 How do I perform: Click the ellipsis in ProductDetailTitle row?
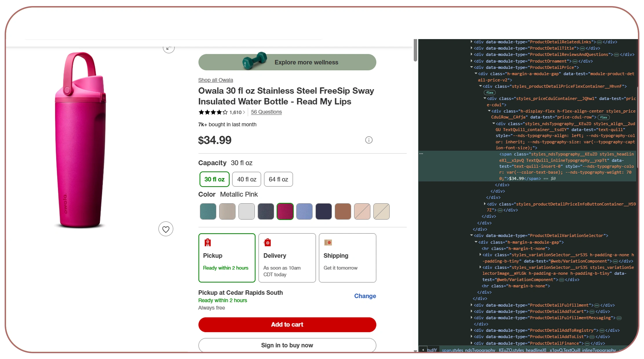pyautogui.click(x=582, y=48)
